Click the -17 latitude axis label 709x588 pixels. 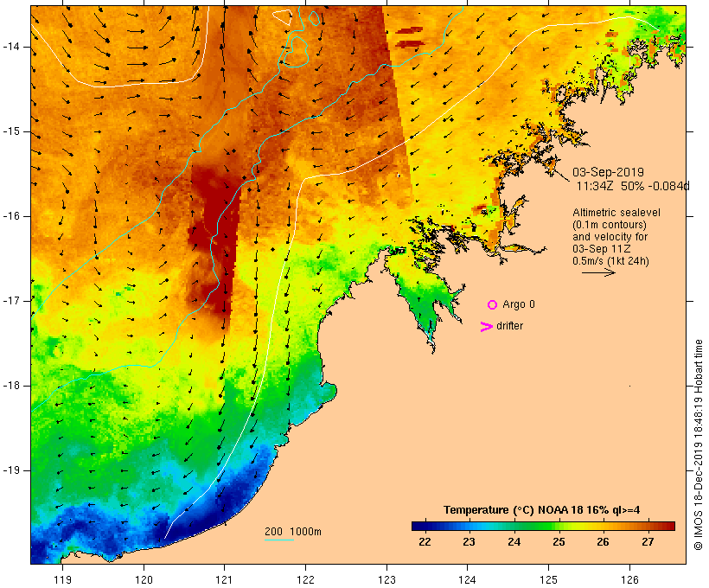click(x=10, y=301)
